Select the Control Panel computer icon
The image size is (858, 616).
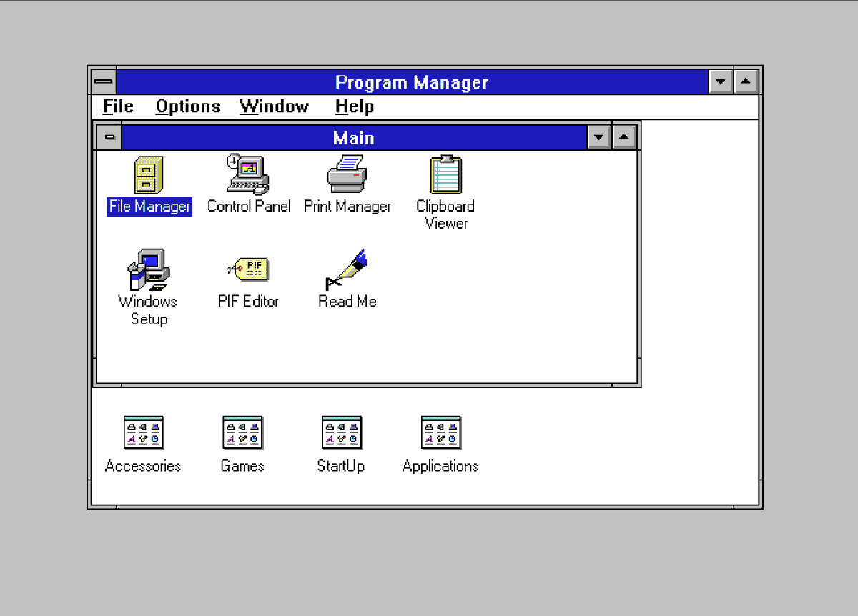247,174
